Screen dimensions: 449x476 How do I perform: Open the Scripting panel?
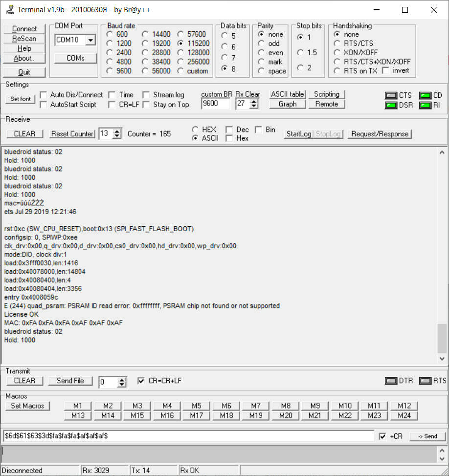(x=327, y=94)
